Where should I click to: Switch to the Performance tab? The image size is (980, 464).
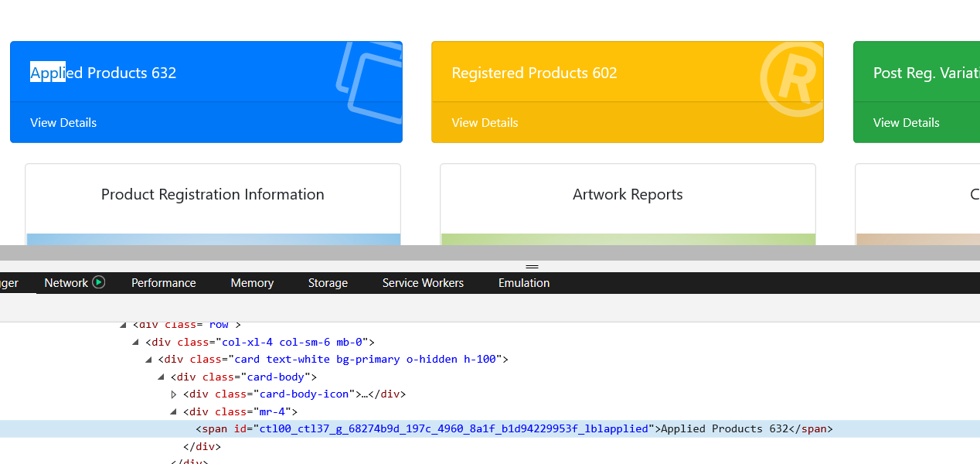(163, 282)
